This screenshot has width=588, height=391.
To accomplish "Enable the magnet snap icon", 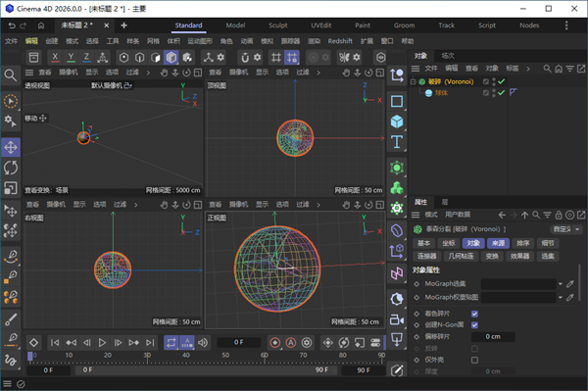I will pos(245,58).
